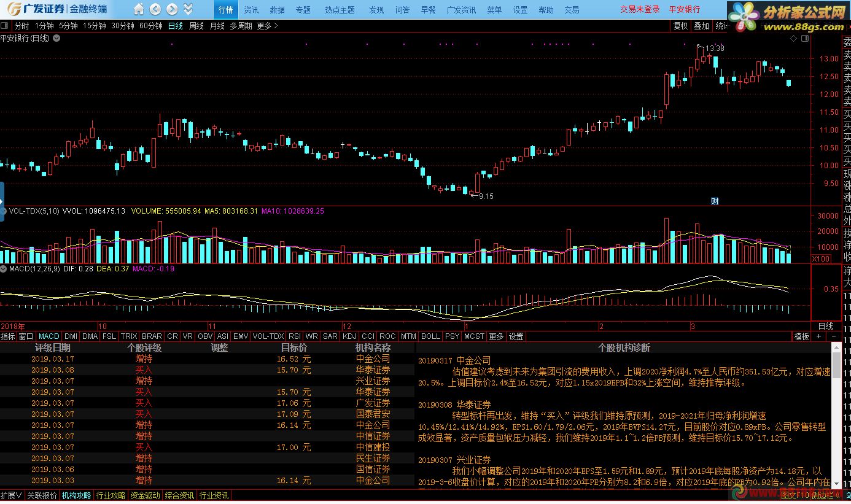Switch to the 资金驱动 bottom tab
Image resolution: width=851 pixels, height=504 pixels.
pyautogui.click(x=145, y=495)
